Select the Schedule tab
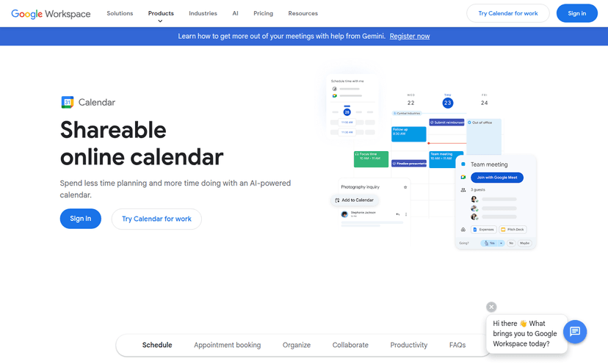 [x=157, y=345]
